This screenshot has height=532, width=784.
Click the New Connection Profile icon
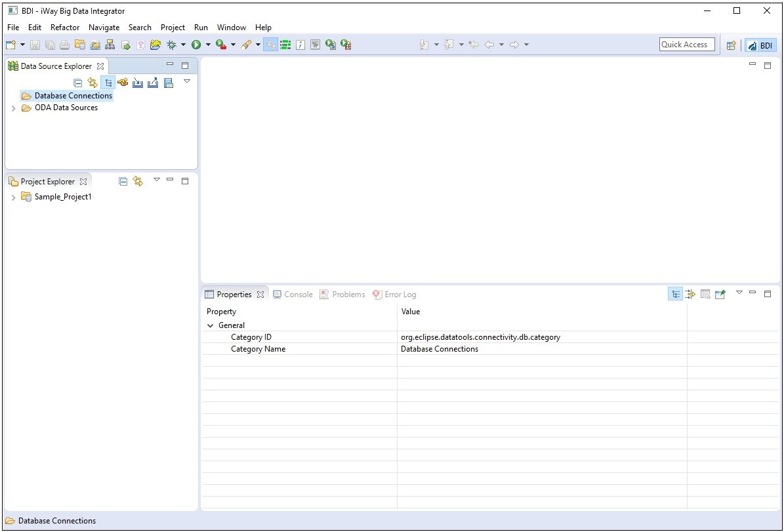pyautogui.click(x=123, y=83)
